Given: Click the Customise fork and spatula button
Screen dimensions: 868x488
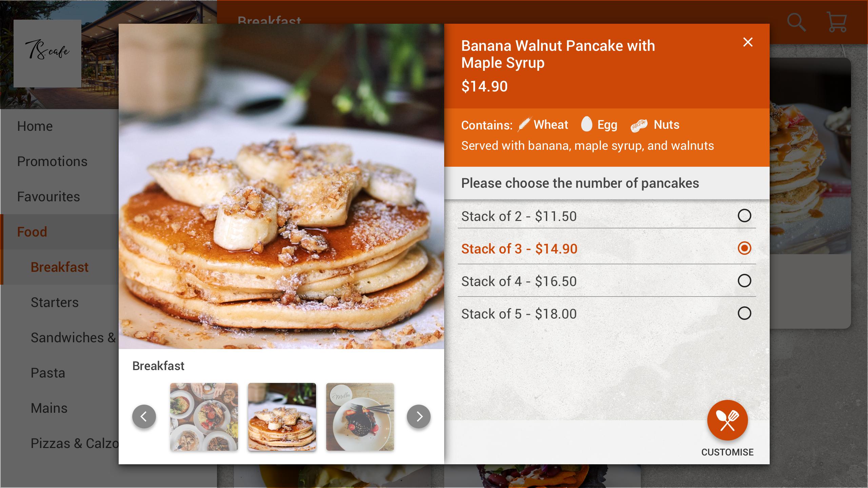Looking at the screenshot, I should pyautogui.click(x=727, y=420).
